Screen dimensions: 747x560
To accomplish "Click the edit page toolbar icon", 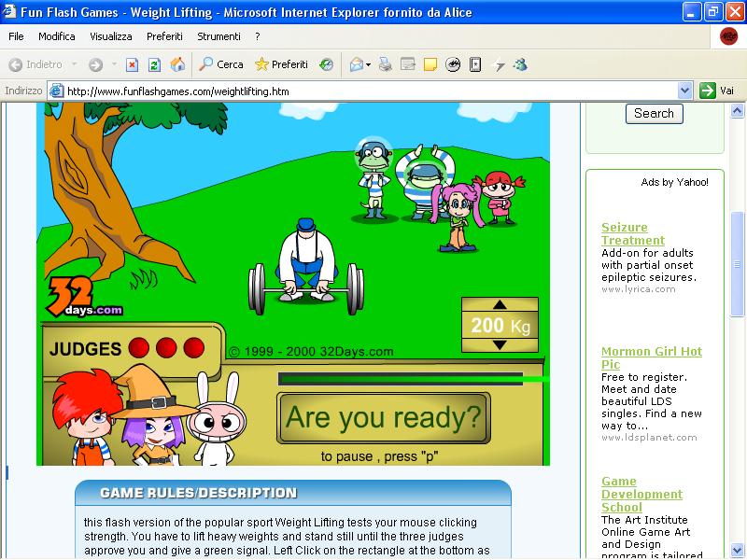I will (408, 64).
